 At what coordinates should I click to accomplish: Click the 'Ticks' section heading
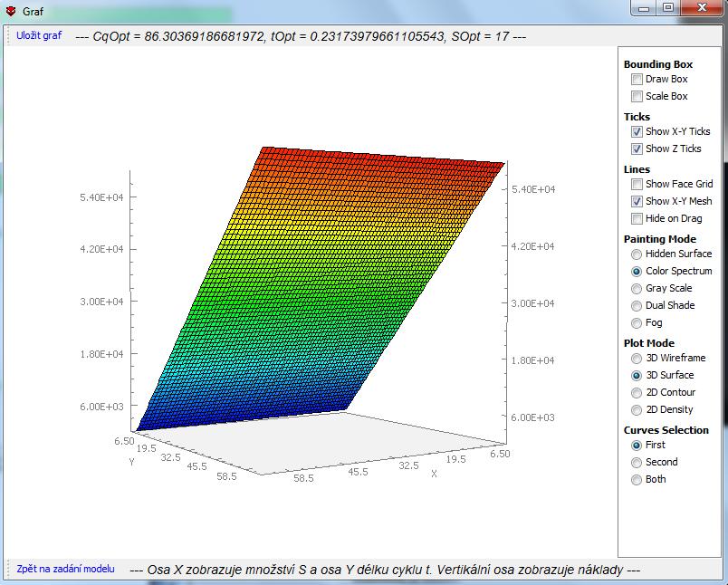click(x=637, y=117)
